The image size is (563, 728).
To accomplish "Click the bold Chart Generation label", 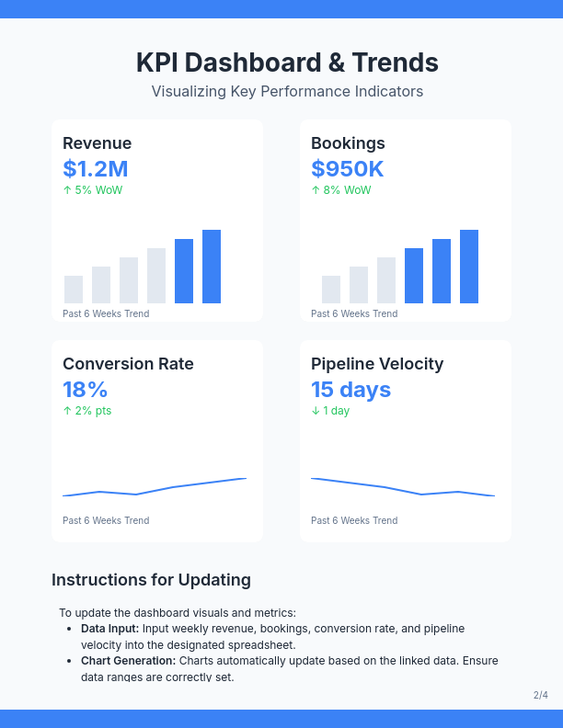I will (x=129, y=660).
